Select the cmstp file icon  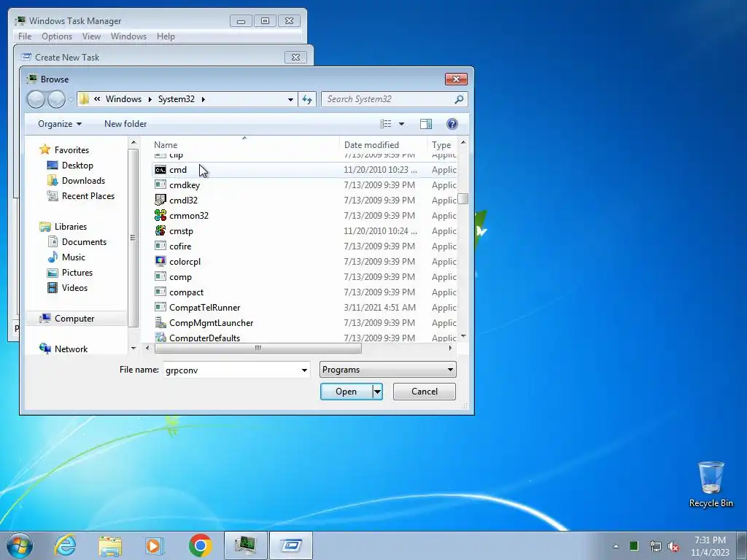coord(160,231)
